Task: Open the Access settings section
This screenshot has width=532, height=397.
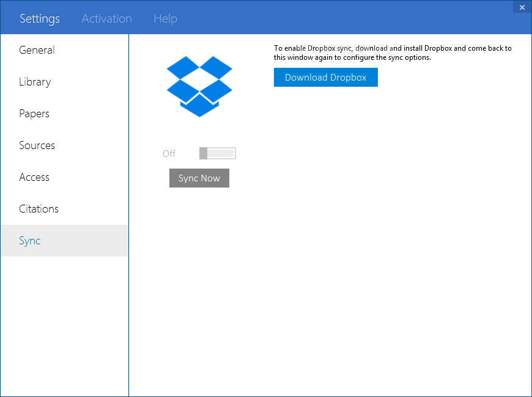Action: [x=64, y=177]
